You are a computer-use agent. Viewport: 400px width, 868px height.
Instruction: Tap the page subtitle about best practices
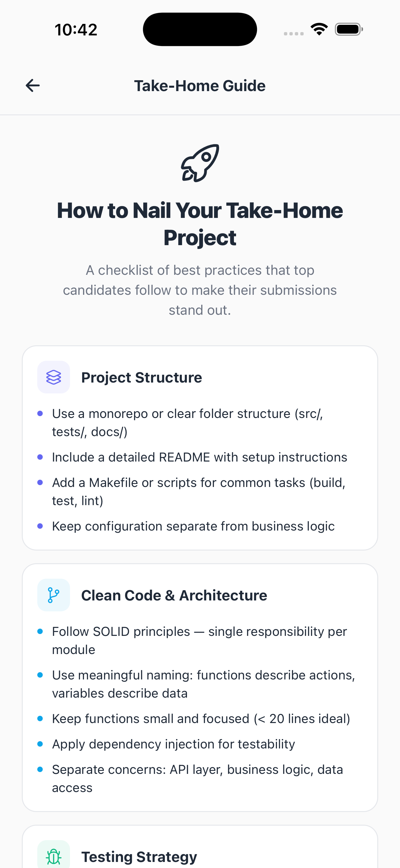point(200,289)
